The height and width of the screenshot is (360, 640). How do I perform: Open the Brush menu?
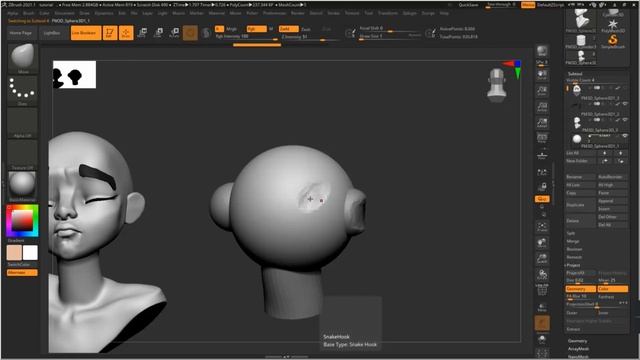[29, 13]
